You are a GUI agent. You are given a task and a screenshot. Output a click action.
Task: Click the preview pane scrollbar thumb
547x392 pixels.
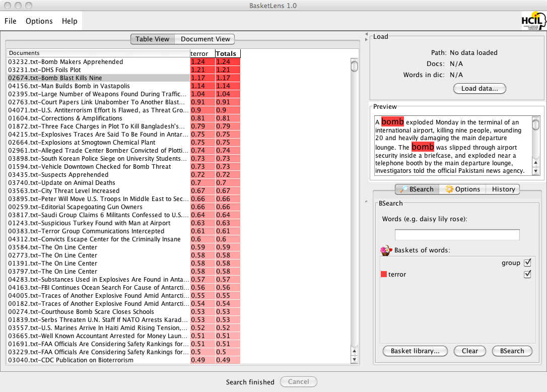[x=536, y=124]
